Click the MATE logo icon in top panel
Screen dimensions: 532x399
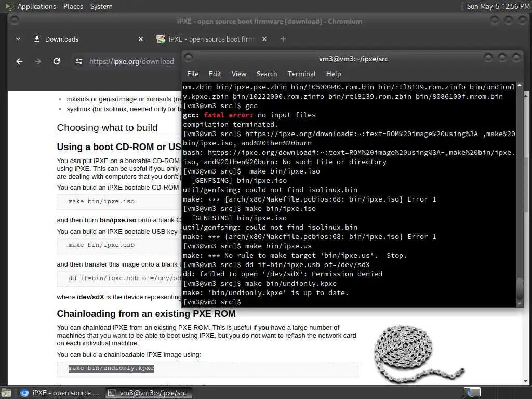click(9, 6)
